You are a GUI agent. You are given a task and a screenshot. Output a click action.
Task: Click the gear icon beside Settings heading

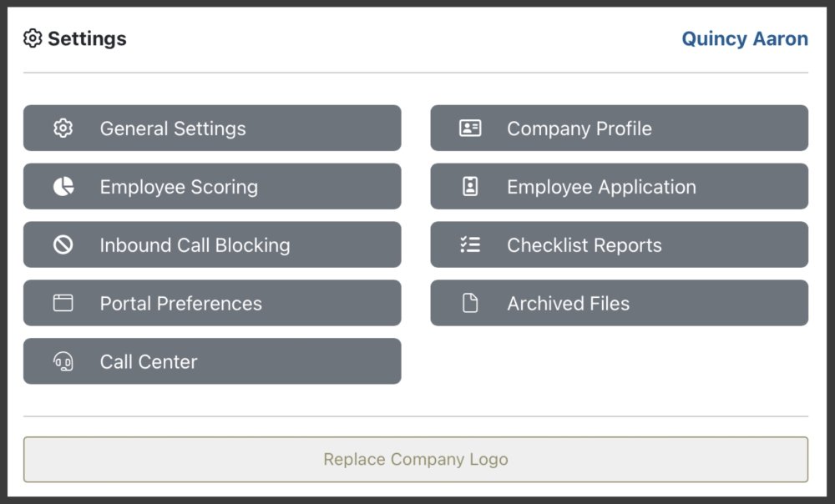(33, 38)
